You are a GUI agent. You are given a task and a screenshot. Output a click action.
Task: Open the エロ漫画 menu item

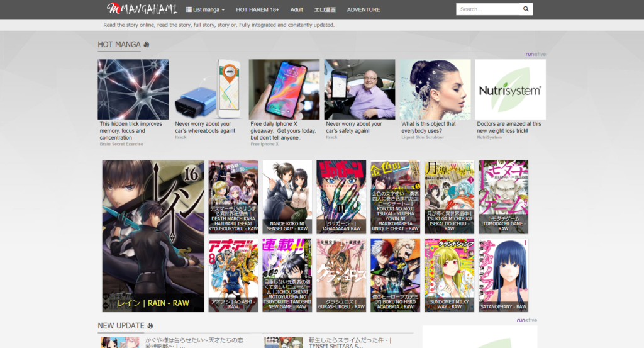pyautogui.click(x=325, y=9)
